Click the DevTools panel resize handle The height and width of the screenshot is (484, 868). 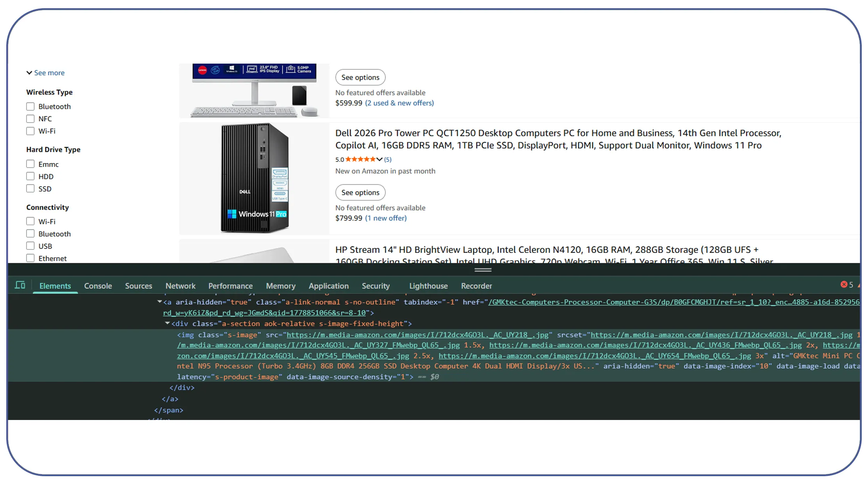483,270
